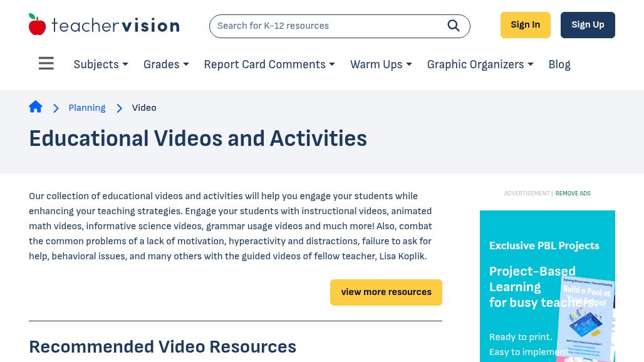The height and width of the screenshot is (362, 644).
Task: Click the chevron between Planning and Video
Action: 119,108
